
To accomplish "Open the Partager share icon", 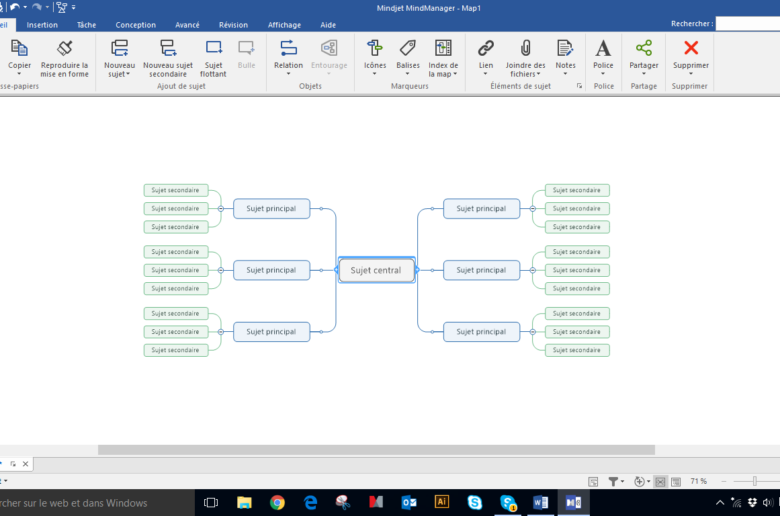I will click(644, 48).
